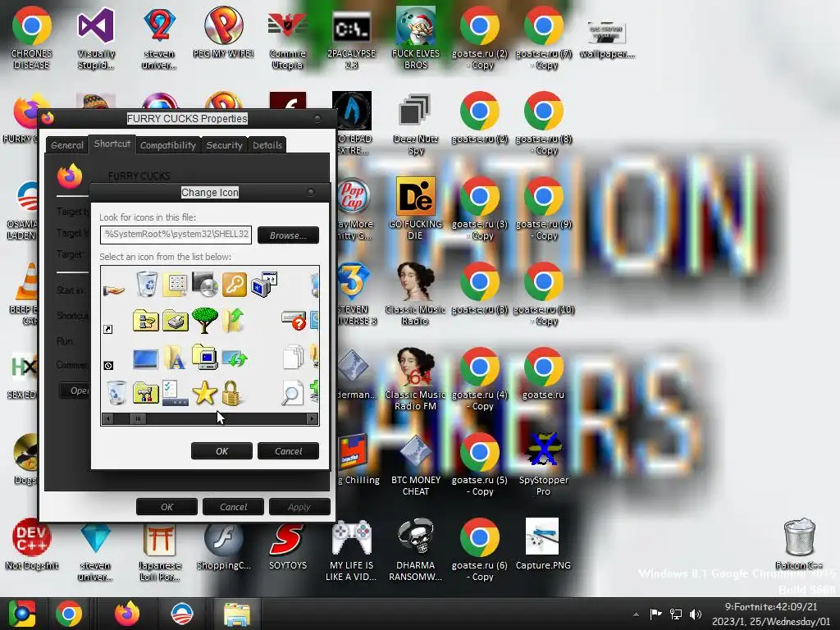The image size is (840, 630).
Task: Click the Start button on taskbar
Action: pyautogui.click(x=21, y=614)
